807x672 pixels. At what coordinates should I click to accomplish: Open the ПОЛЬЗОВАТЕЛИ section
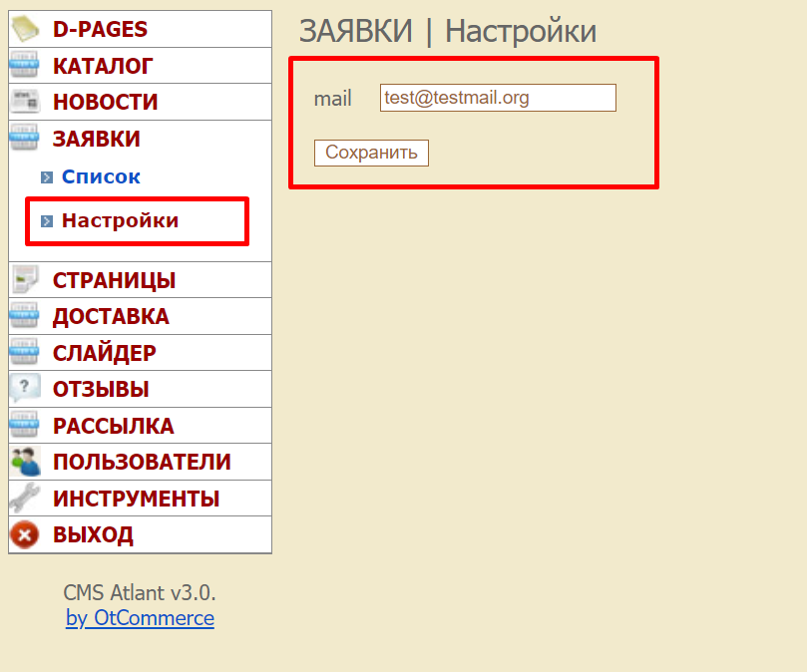[140, 462]
